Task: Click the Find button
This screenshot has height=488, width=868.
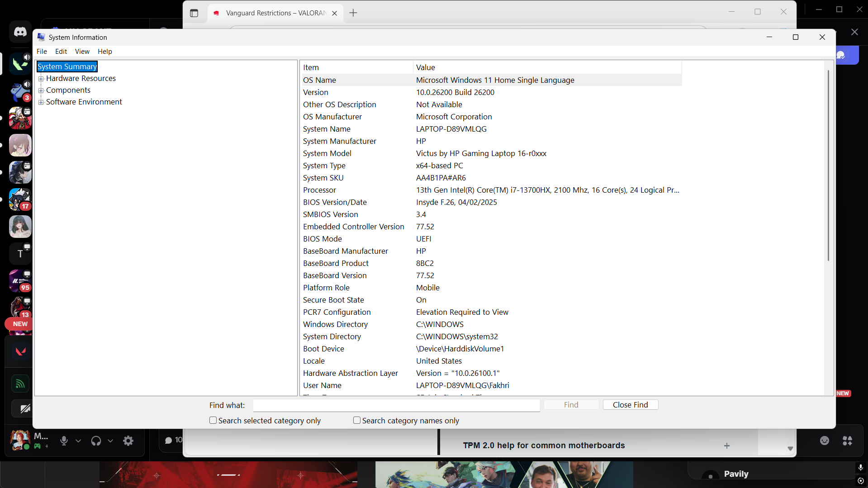Action: pos(571,405)
